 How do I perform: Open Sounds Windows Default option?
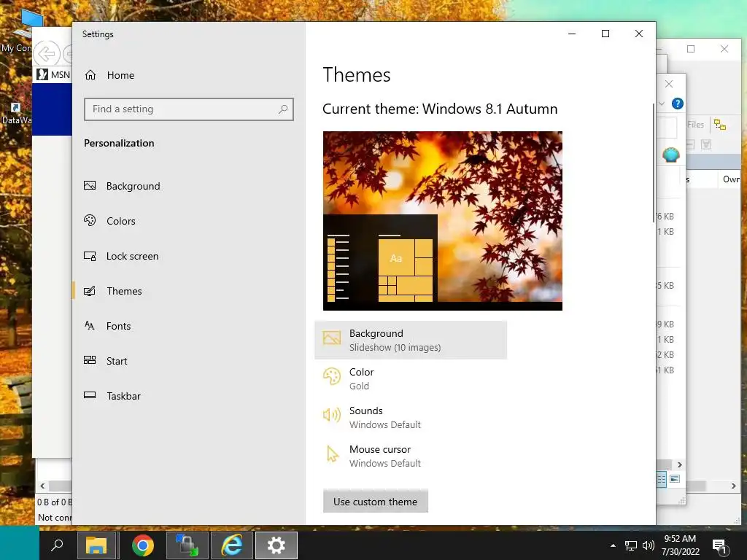click(411, 417)
